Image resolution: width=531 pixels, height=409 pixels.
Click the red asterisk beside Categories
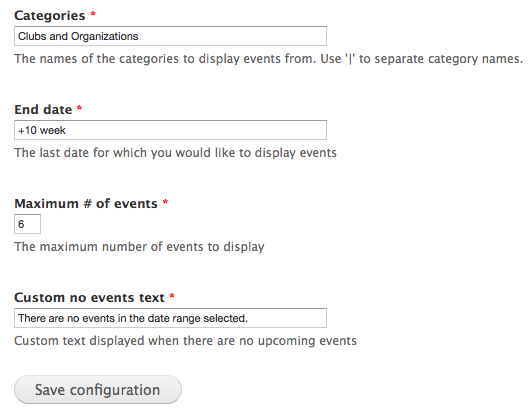pyautogui.click(x=93, y=14)
